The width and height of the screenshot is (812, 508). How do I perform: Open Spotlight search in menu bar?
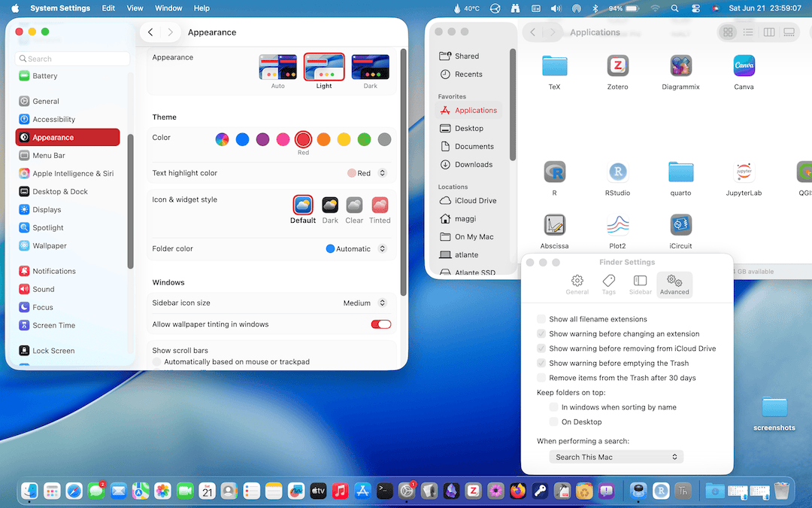[674, 8]
